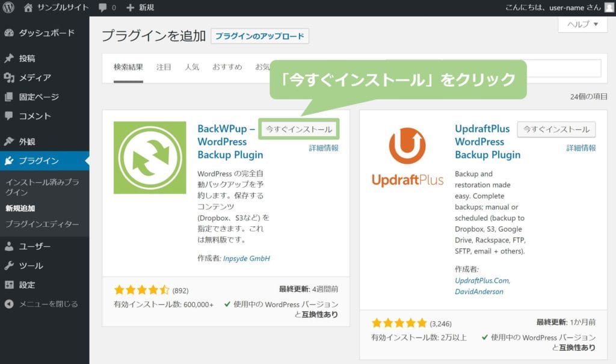The height and width of the screenshot is (364, 616).
Task: Open コメント in the sidebar
Action: point(34,116)
